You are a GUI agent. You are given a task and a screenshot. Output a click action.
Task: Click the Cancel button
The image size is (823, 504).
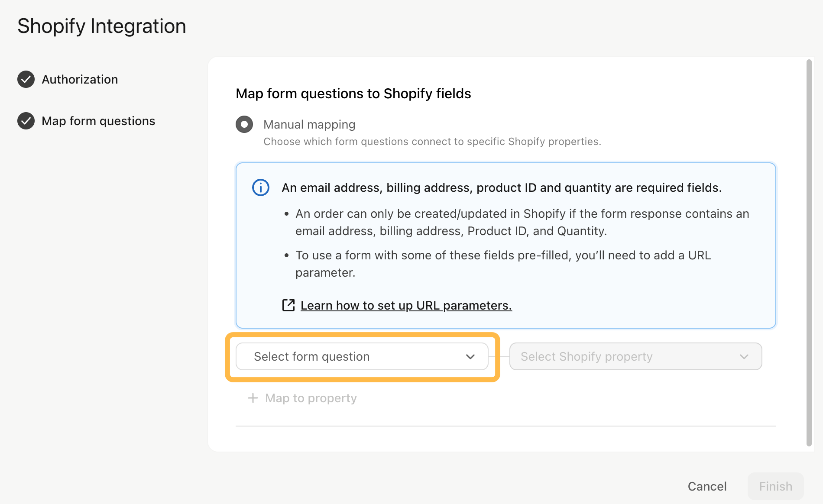click(707, 486)
